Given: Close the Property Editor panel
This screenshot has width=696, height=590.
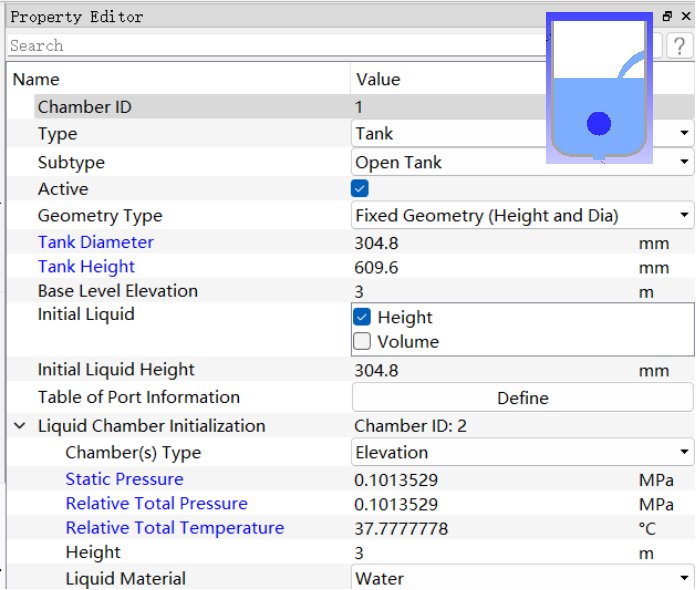Looking at the screenshot, I should coord(684,17).
